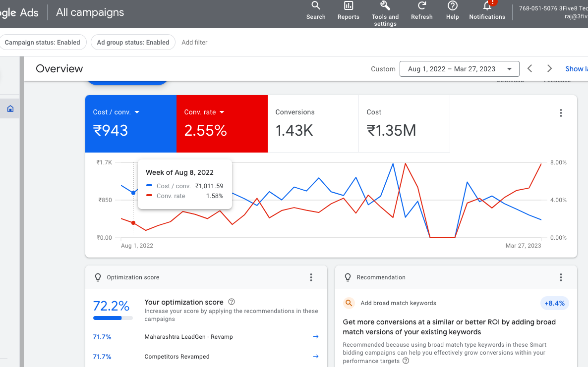The height and width of the screenshot is (367, 588).
Task: Click the Optimization score lightbulb icon
Action: coord(98,277)
